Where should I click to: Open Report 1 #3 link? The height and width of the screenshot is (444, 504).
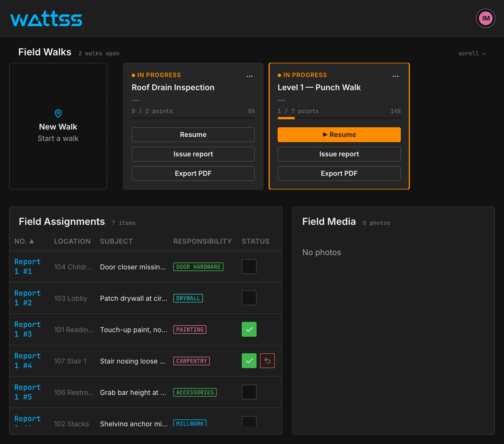28,329
